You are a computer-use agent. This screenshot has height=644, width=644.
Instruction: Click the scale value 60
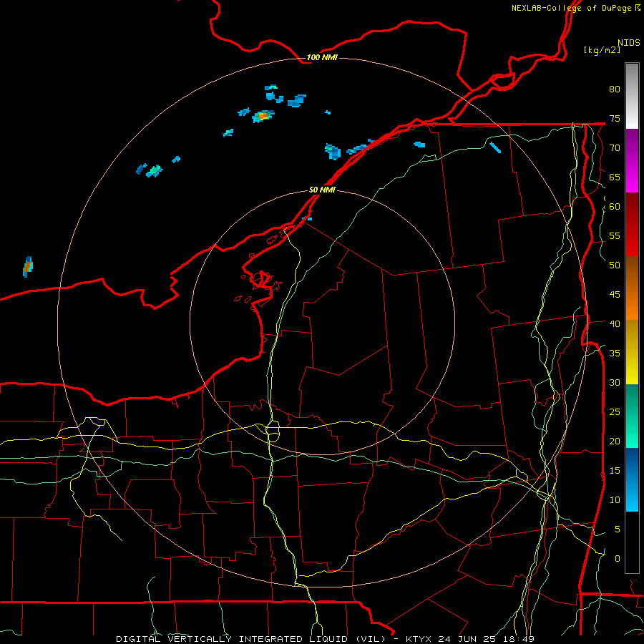coord(615,207)
